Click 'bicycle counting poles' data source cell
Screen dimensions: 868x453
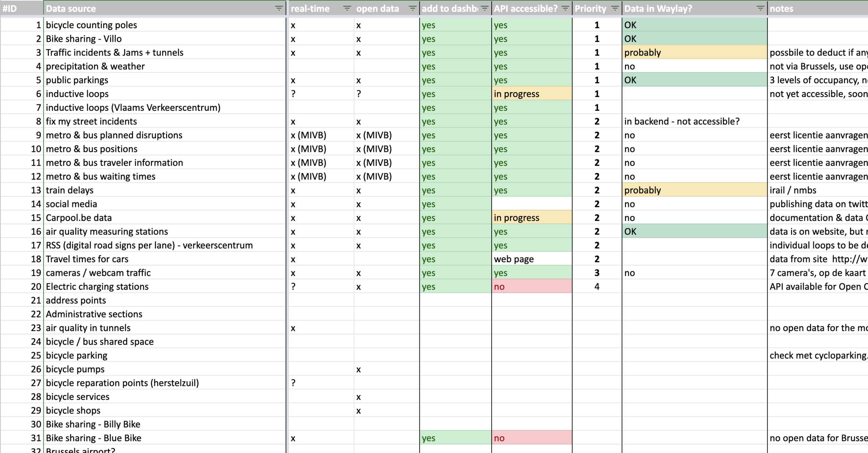coord(92,25)
